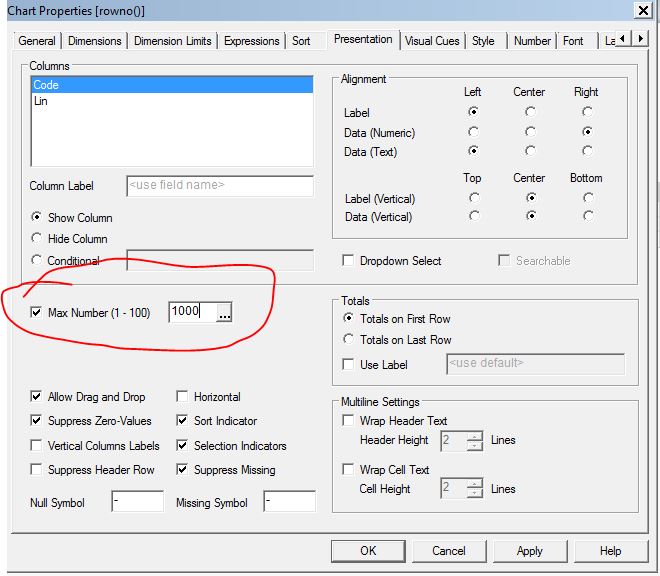Click the Header Height spinner control

point(475,440)
